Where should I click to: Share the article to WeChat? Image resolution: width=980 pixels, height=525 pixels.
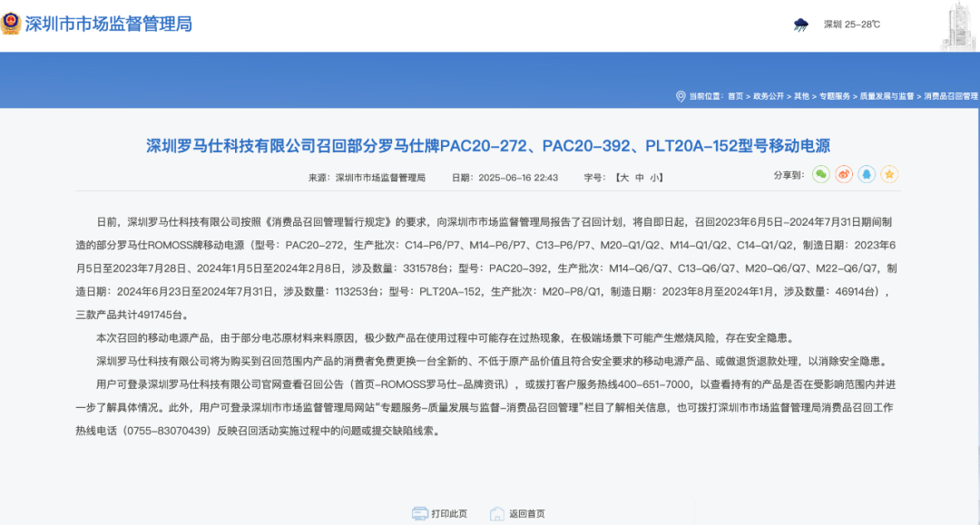(820, 175)
